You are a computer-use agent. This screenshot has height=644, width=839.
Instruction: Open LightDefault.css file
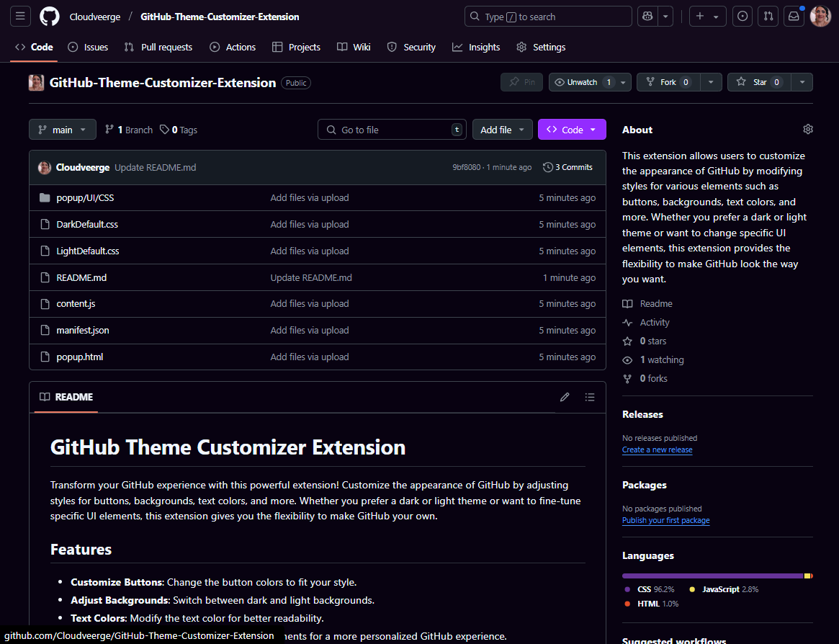(x=88, y=251)
